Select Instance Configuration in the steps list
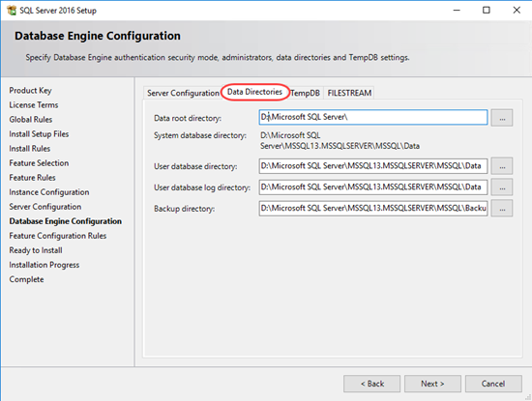This screenshot has height=401, width=532. pos(49,192)
